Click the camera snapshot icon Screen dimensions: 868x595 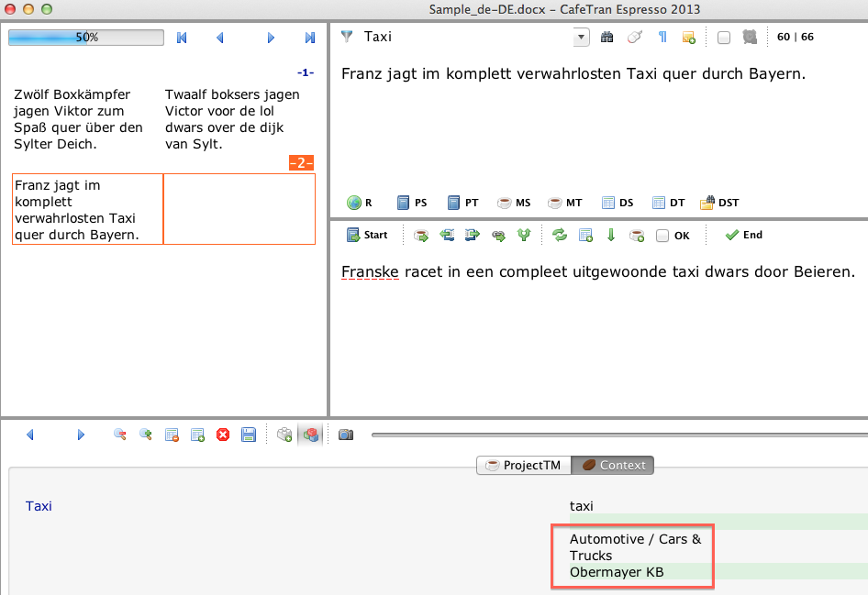click(x=345, y=435)
